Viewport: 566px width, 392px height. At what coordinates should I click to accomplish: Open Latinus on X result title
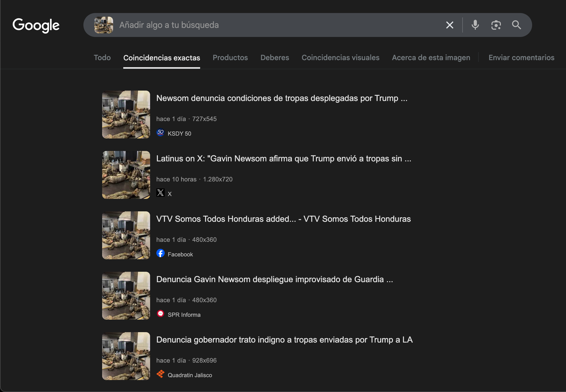pos(284,159)
